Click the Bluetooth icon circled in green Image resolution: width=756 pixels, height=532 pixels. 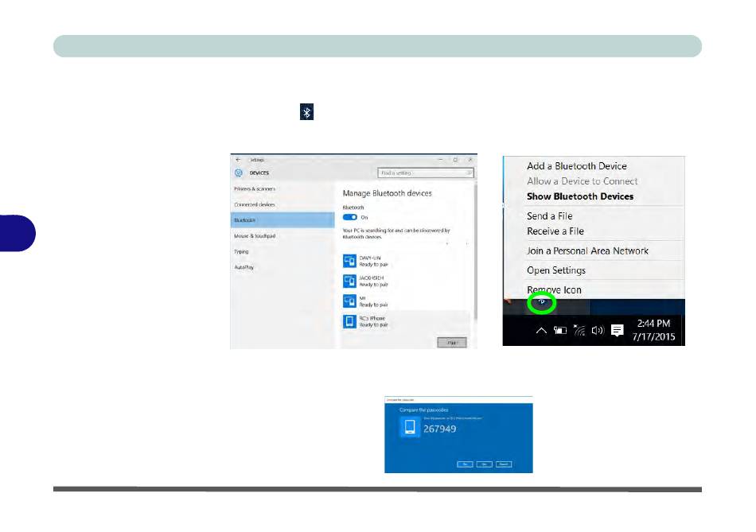(541, 302)
